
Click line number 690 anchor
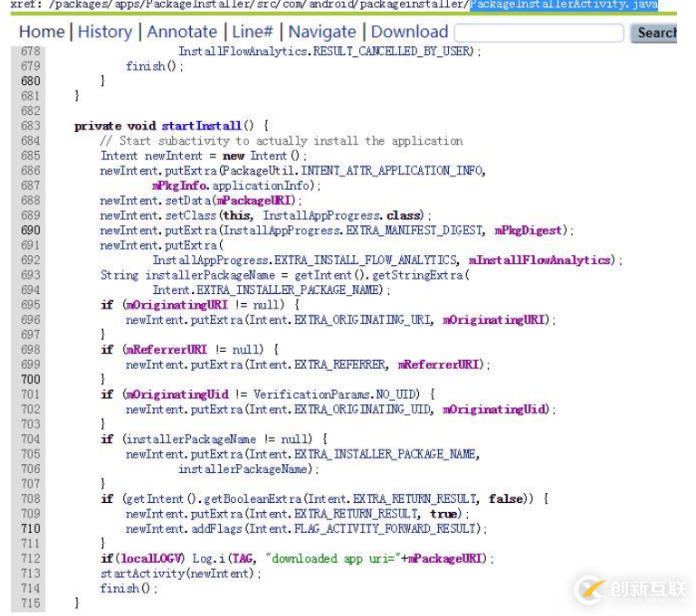pos(30,230)
